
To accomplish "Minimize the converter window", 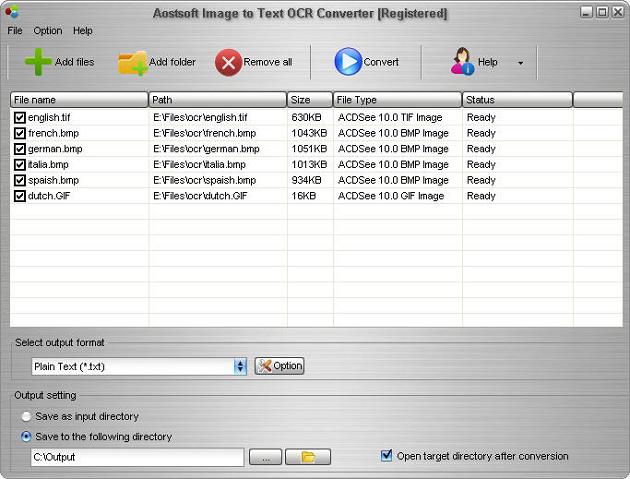I will click(587, 12).
